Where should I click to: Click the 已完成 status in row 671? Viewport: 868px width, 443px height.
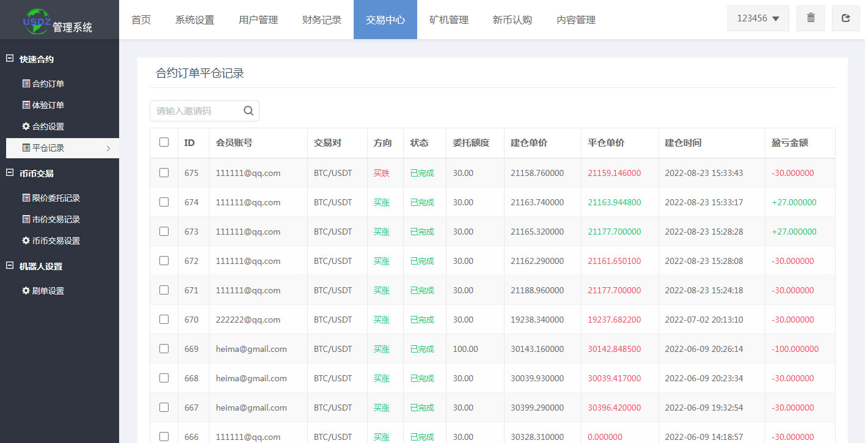pos(422,290)
